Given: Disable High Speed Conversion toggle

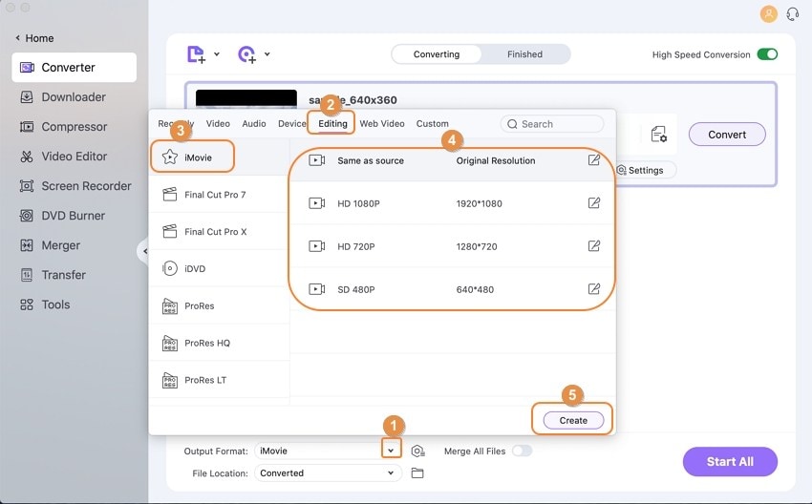Looking at the screenshot, I should (x=767, y=54).
